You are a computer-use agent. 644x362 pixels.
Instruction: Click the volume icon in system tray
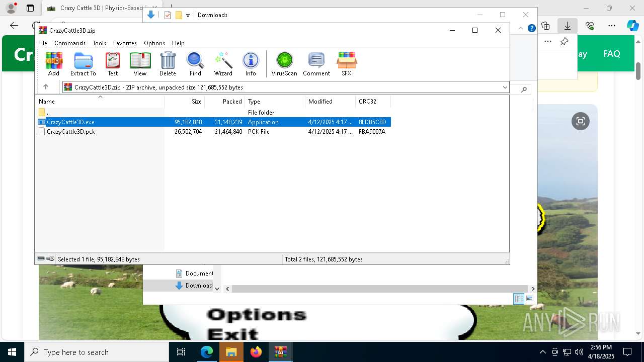pos(579,352)
